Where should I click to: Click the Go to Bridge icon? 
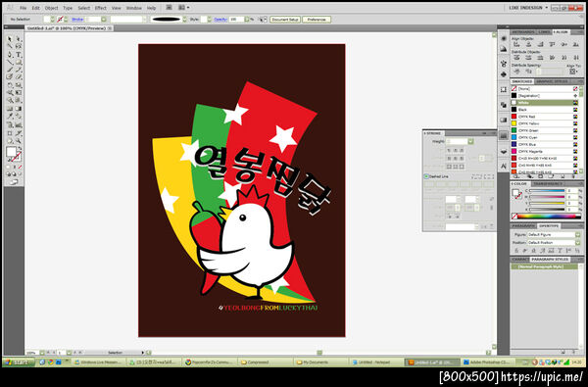[170, 8]
